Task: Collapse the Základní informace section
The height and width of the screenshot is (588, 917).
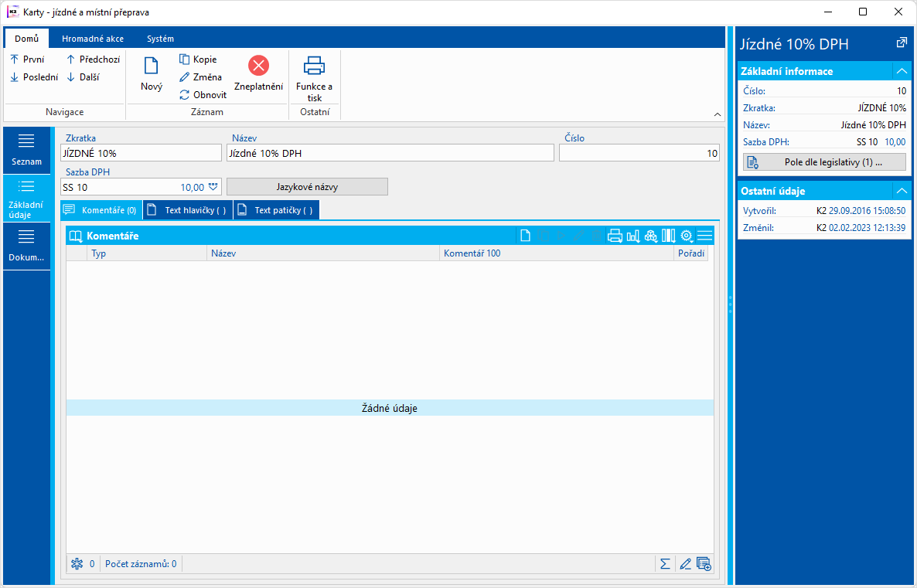Action: 902,71
